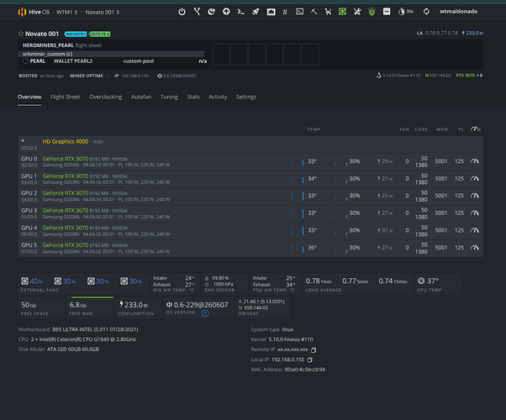Screen dimensions: 506x420
Task: Open the terminal window shell icon
Action: pos(299,12)
